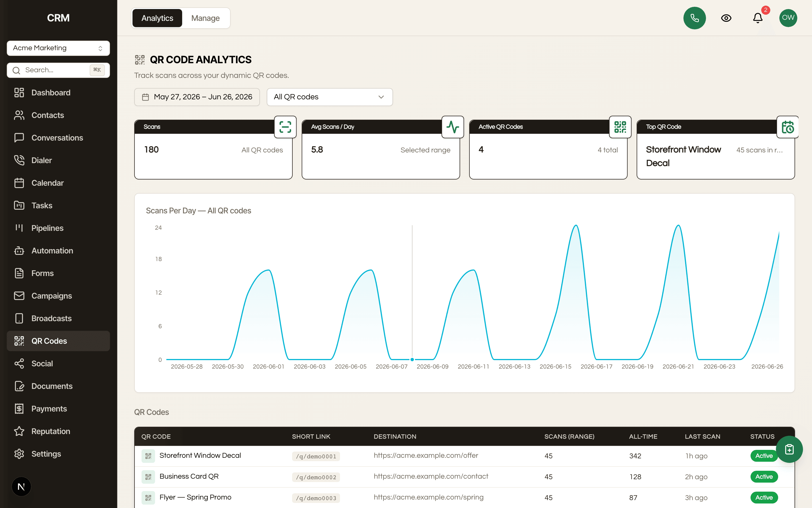Open the Dashboard sidebar item
Image resolution: width=812 pixels, height=508 pixels.
tap(58, 92)
